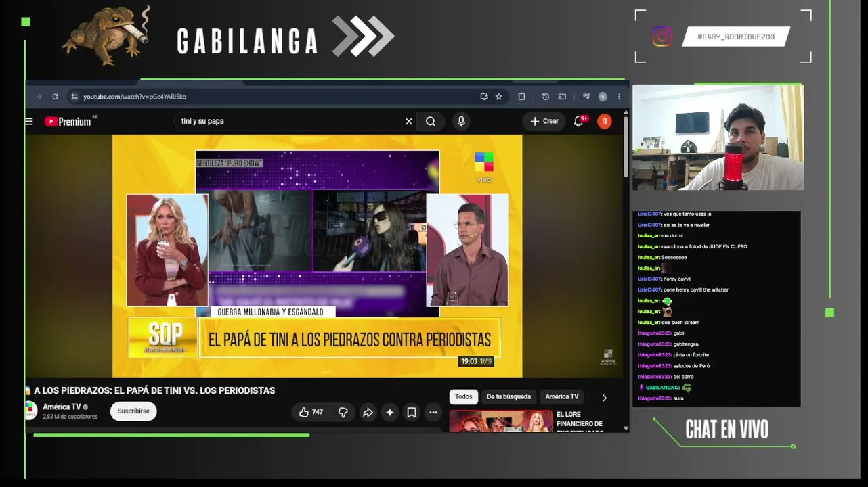Click the browser page scrollbar thumb
Viewport: 868px width, 487px height.
point(626,146)
